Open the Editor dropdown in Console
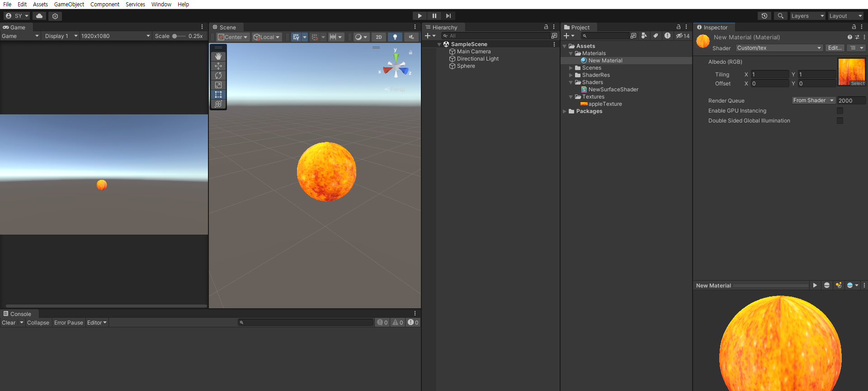 pyautogui.click(x=97, y=323)
